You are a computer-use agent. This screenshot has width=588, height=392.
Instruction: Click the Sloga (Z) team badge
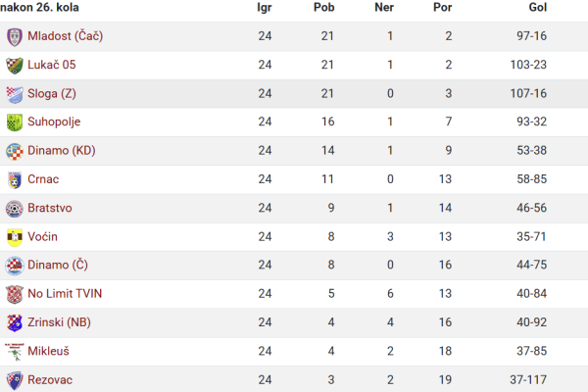15,94
